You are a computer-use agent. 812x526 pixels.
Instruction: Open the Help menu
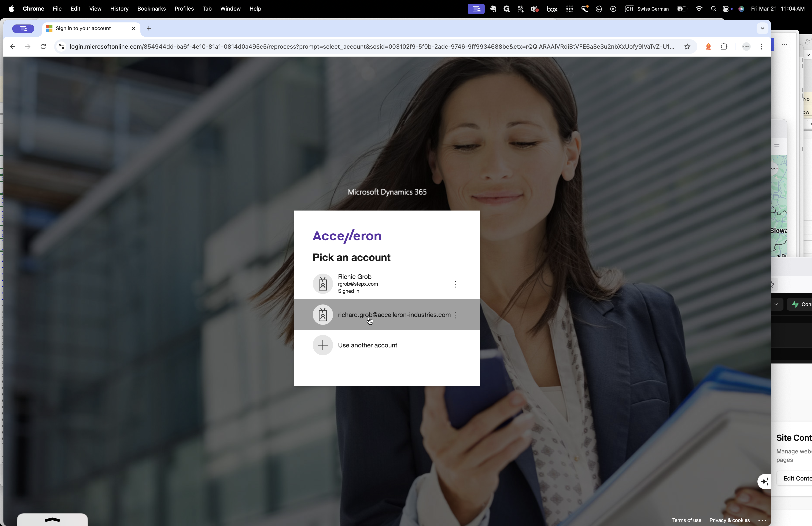click(255, 8)
